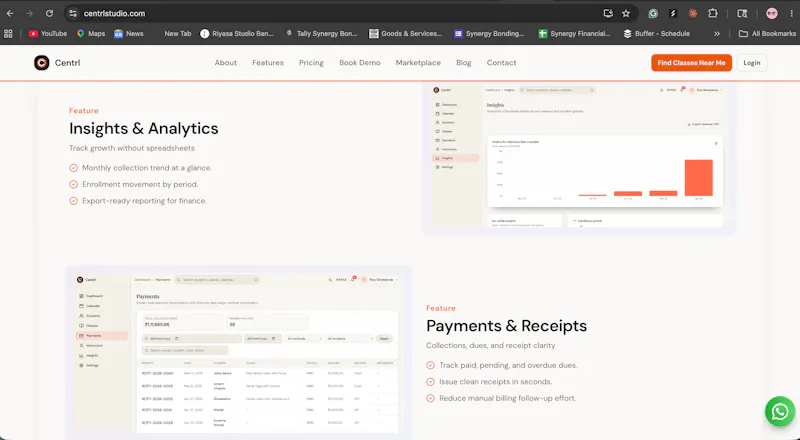800x440 pixels.
Task: Click the Centrl logo icon
Action: [x=41, y=63]
